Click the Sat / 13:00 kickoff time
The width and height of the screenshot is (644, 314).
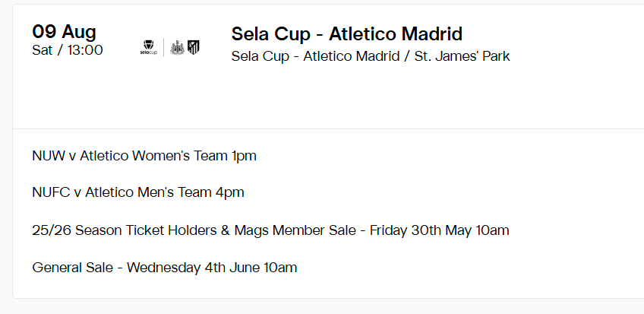68,50
